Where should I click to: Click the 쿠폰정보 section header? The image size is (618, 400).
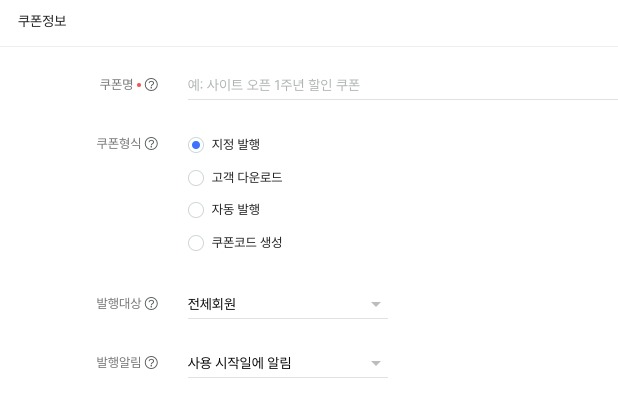tap(42, 20)
